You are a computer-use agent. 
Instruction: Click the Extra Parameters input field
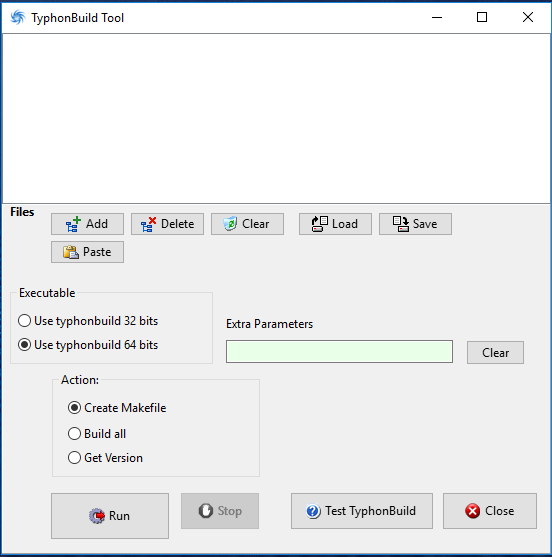click(x=339, y=352)
